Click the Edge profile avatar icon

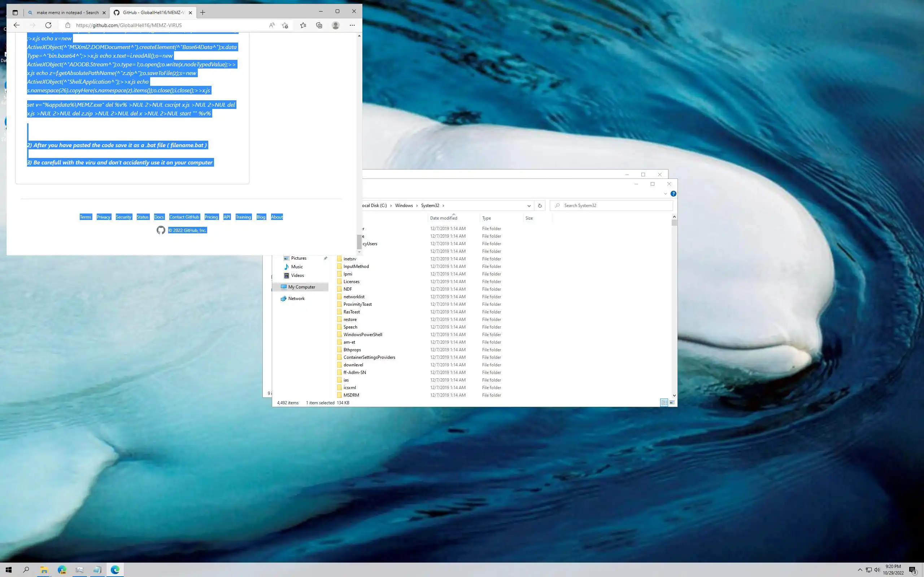tap(336, 25)
